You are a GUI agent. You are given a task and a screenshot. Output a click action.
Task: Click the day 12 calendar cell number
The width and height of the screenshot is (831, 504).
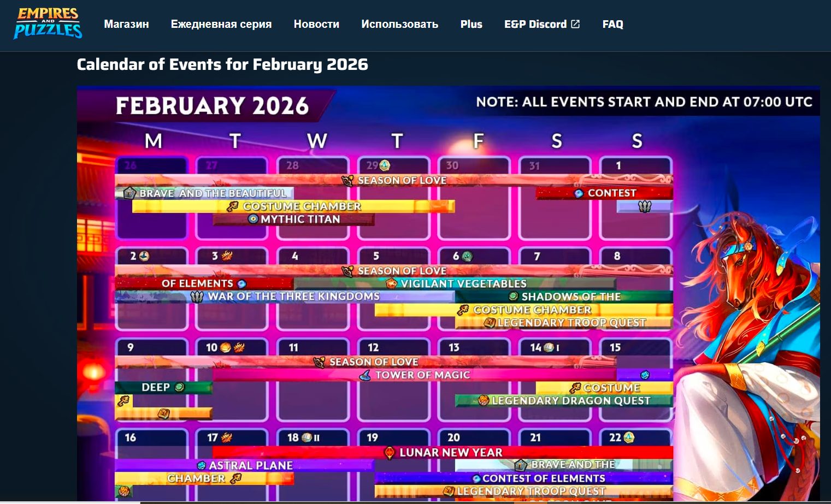pos(373,347)
